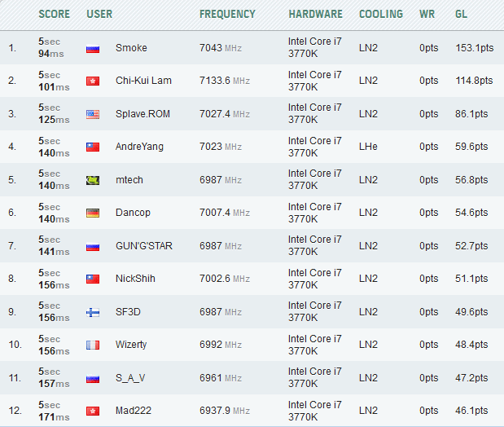Open Chi-Kui Lam's profile link

coord(142,81)
